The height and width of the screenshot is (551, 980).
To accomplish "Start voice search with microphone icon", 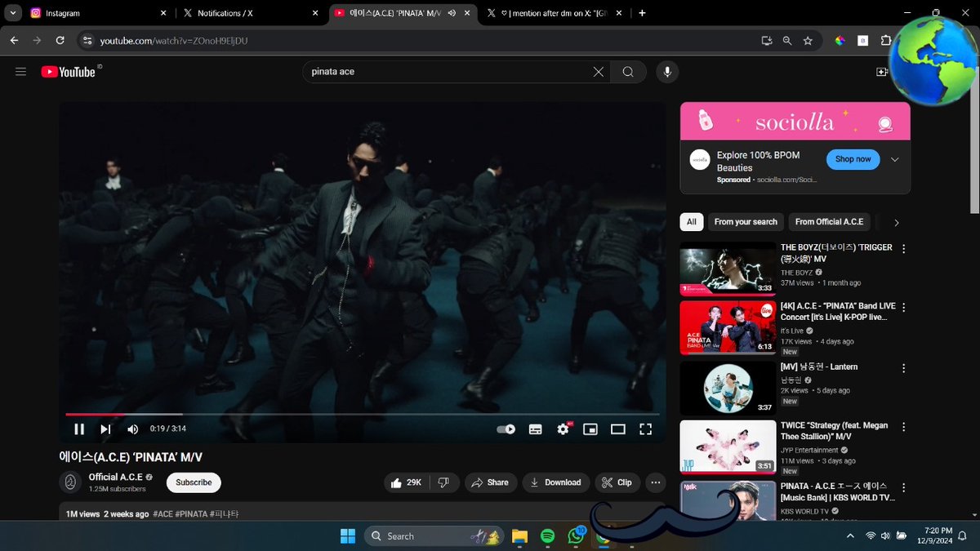I will (667, 72).
